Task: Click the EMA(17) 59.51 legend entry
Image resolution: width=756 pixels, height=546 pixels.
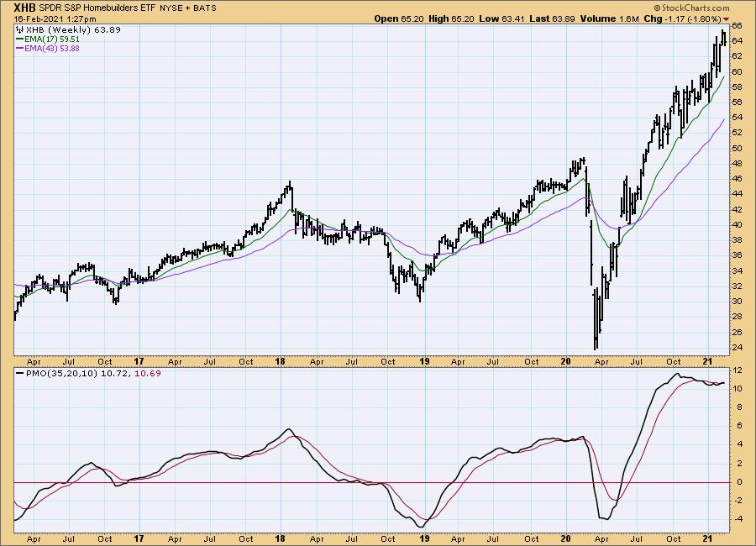Action: [51, 39]
